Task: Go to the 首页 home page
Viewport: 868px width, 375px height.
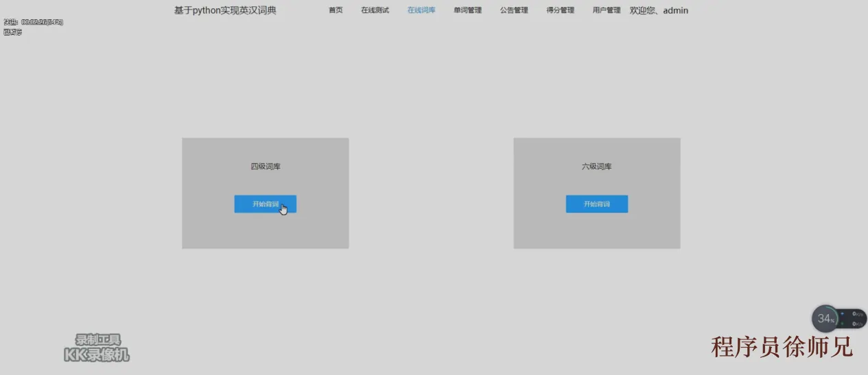Action: pyautogui.click(x=336, y=10)
